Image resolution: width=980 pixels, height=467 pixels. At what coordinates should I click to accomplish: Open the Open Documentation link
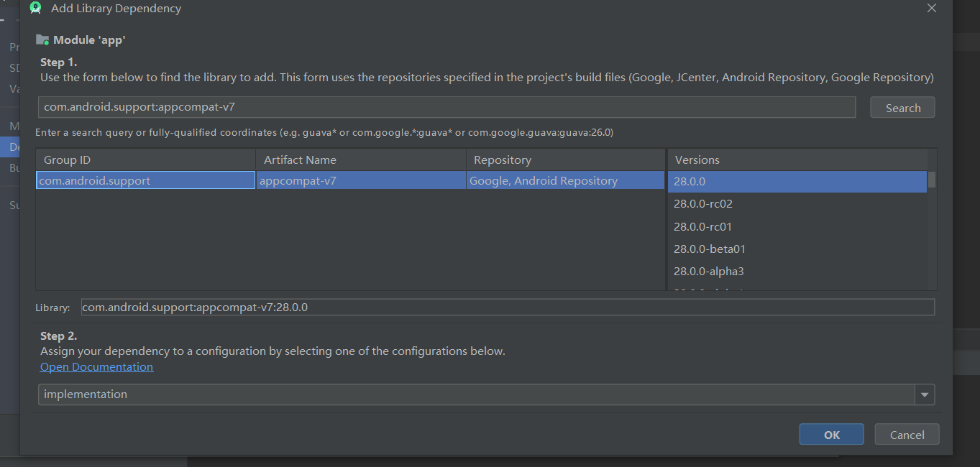tap(96, 366)
